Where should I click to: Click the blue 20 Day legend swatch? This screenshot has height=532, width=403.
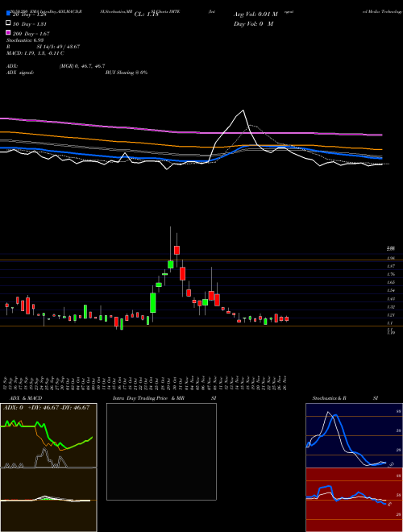(x=9, y=14)
